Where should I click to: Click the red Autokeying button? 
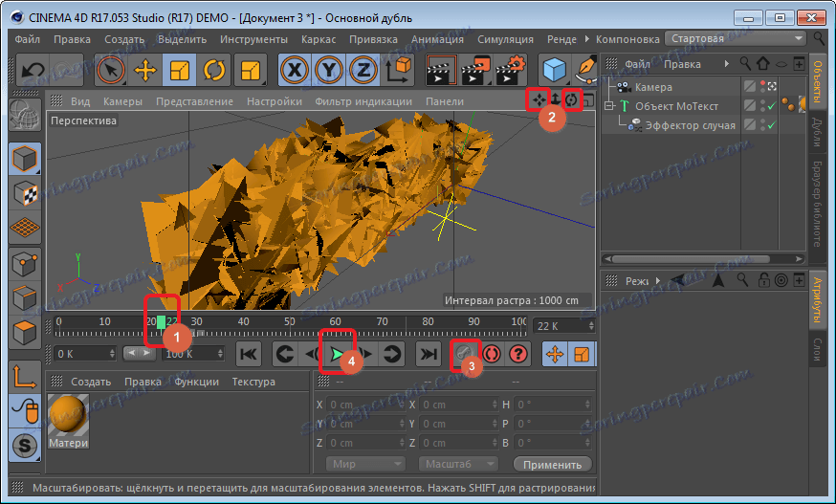[492, 354]
